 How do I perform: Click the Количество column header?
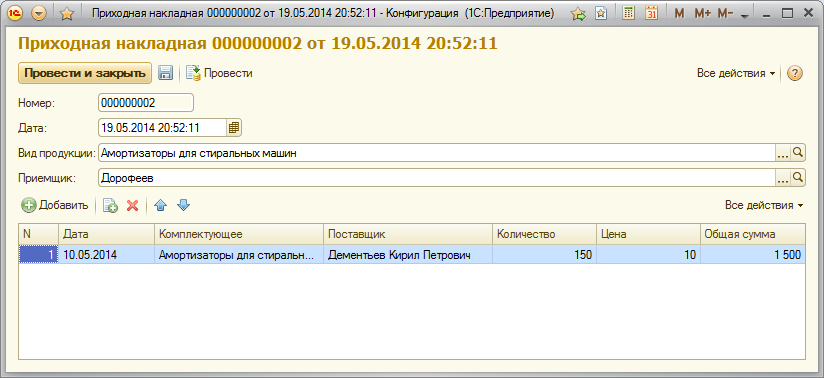tap(544, 234)
